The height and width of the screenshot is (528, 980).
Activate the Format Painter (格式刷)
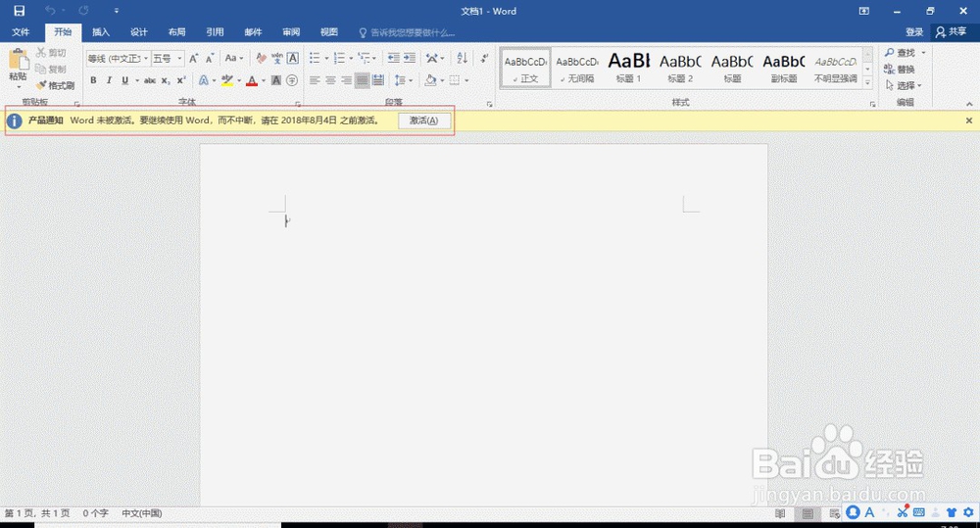(56, 85)
